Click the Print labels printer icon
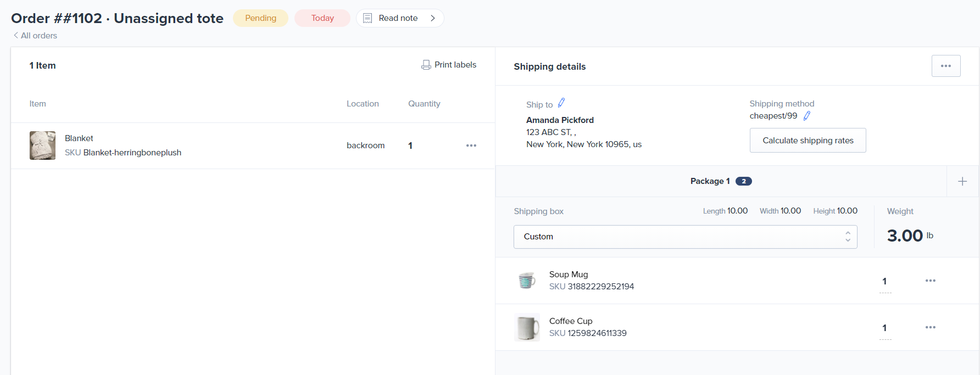Viewport: 980px width, 375px height. click(x=426, y=65)
